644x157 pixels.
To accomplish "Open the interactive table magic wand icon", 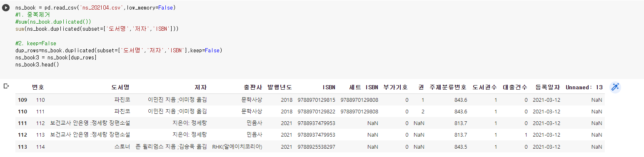I will pyautogui.click(x=615, y=87).
